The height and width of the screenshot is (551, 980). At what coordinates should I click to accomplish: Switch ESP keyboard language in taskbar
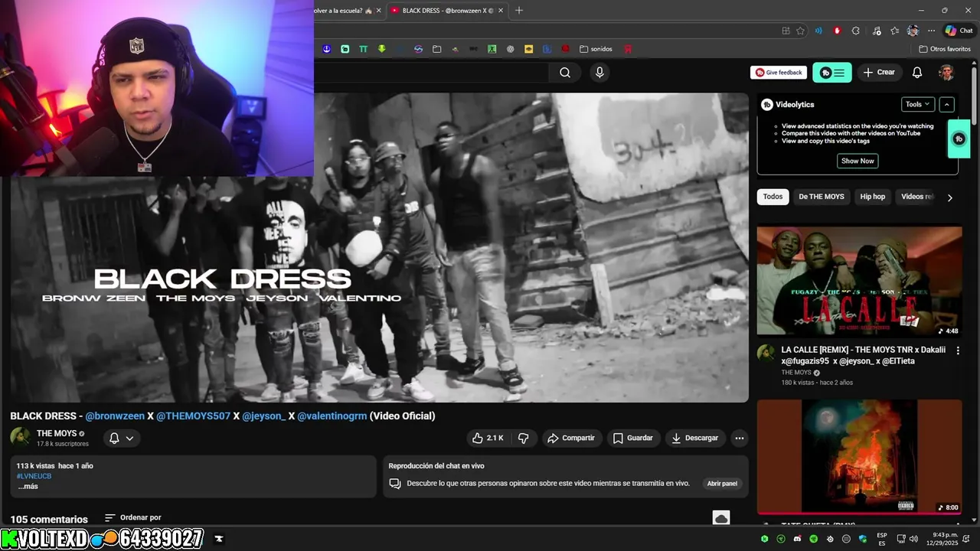882,539
